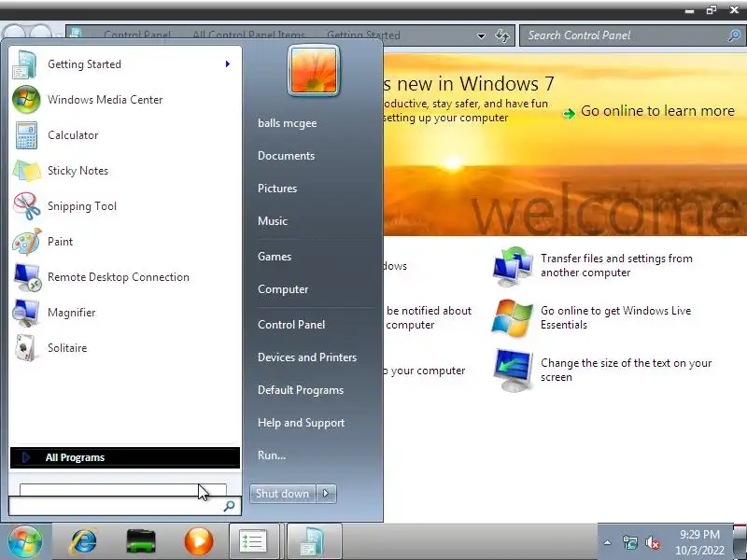Image resolution: width=747 pixels, height=560 pixels.
Task: Click the muted volume tray icon
Action: [x=653, y=542]
